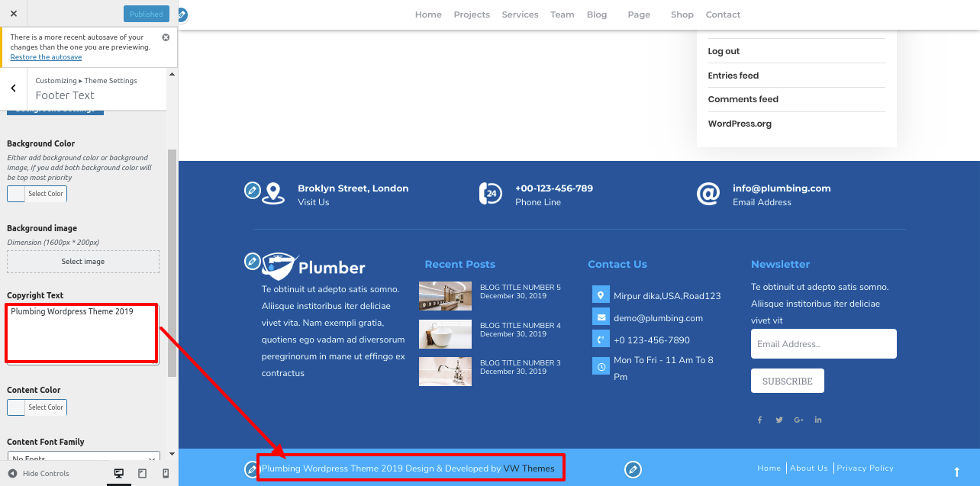Open the Background Color Select Color swatch
Image resolution: width=980 pixels, height=486 pixels.
(x=37, y=194)
